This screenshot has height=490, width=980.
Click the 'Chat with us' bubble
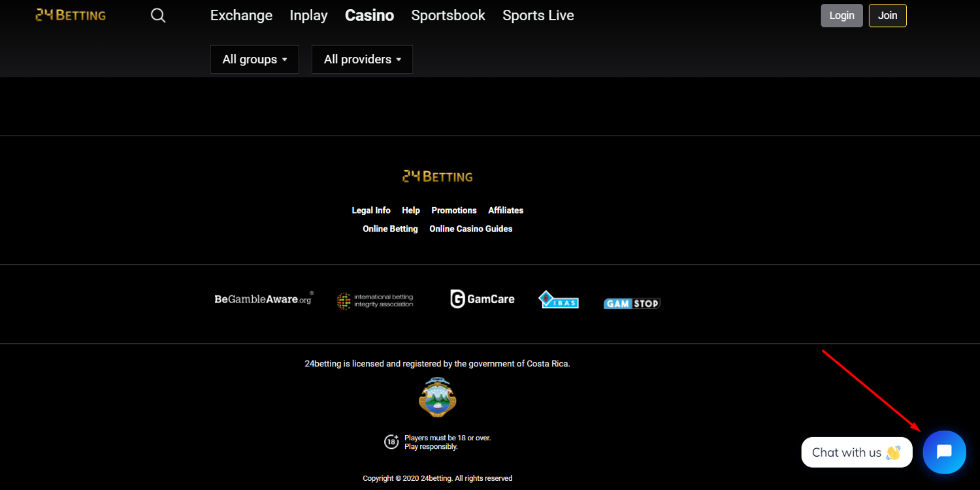pyautogui.click(x=857, y=452)
